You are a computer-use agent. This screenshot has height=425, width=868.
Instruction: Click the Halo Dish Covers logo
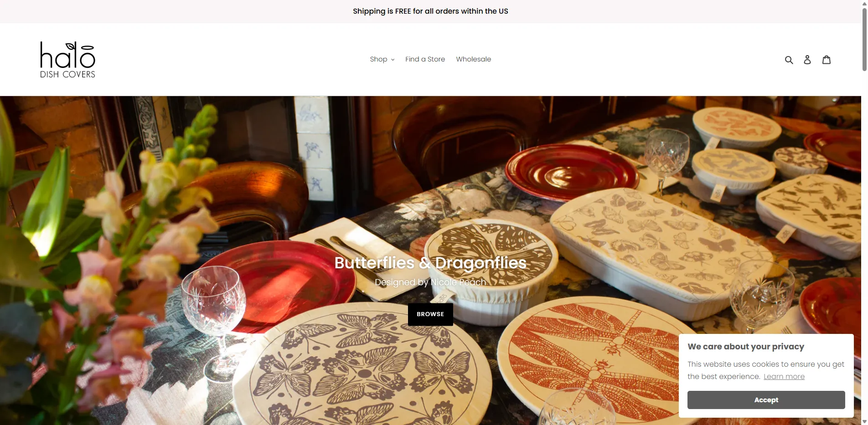67,60
